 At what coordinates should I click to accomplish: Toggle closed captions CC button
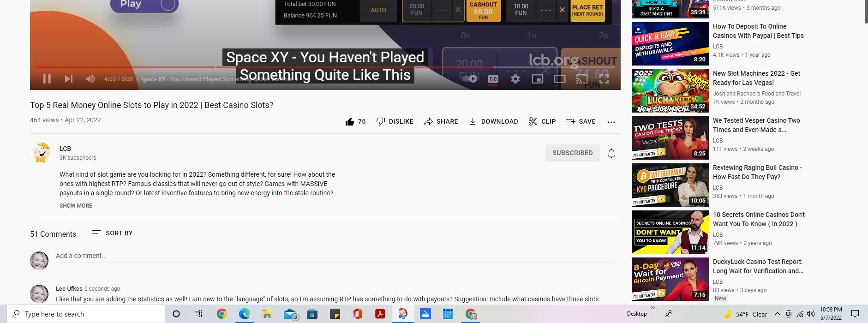[493, 79]
